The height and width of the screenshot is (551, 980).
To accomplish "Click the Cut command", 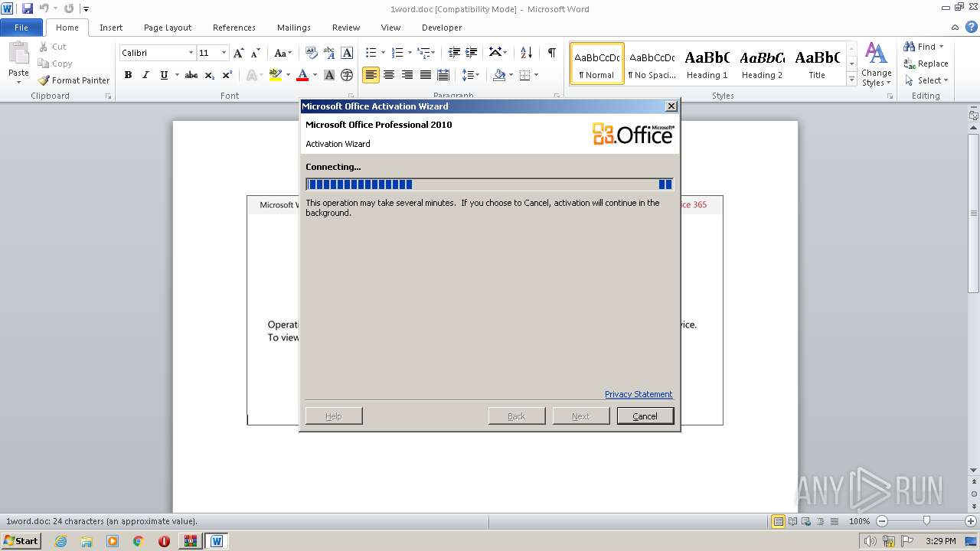I will point(53,47).
